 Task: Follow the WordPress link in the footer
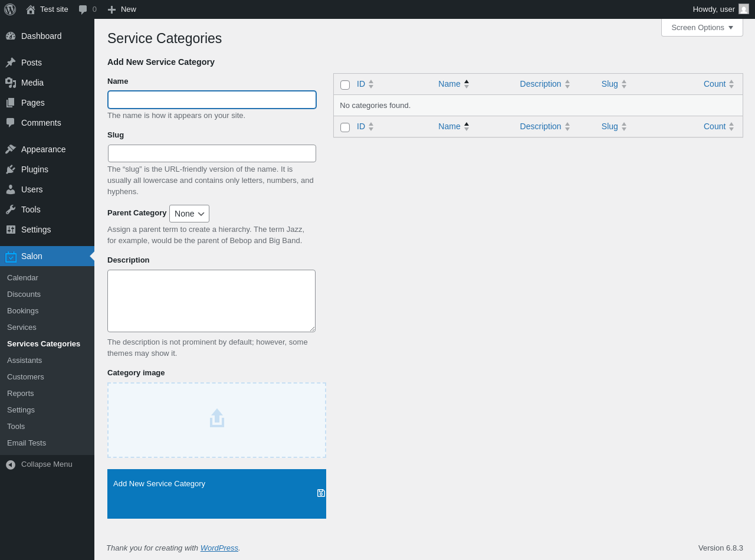pyautogui.click(x=219, y=548)
